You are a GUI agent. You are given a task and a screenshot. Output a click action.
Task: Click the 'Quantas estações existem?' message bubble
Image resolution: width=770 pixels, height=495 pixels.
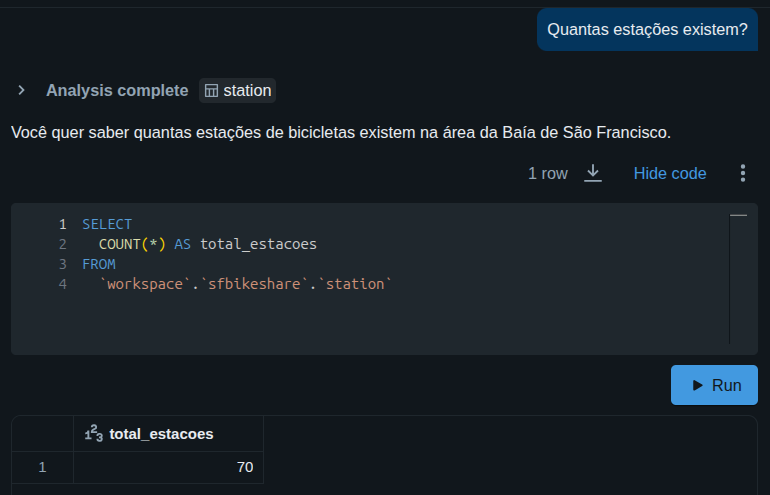(647, 30)
